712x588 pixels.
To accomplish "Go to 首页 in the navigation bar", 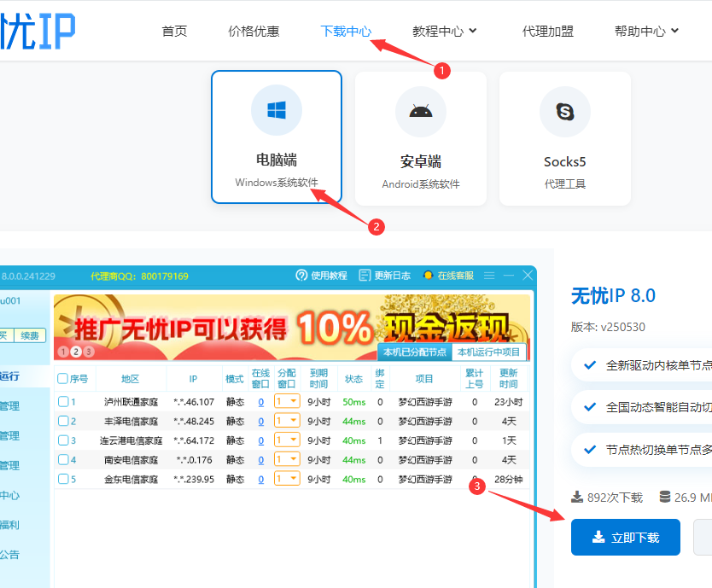I will pos(175,31).
